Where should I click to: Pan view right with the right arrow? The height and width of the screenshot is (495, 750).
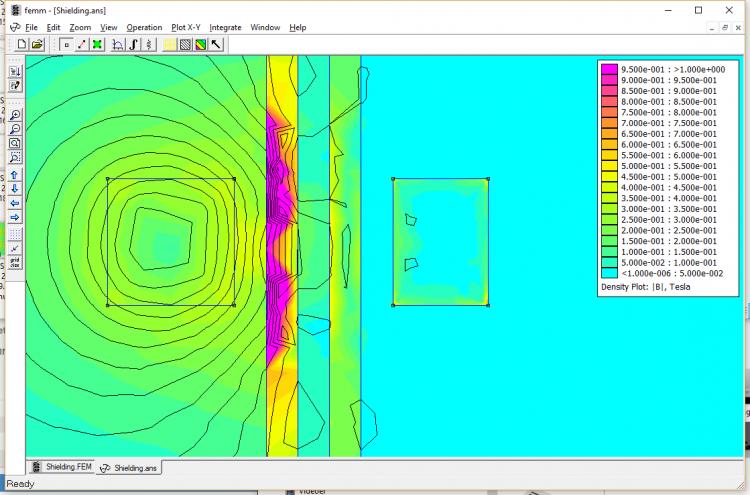tap(15, 217)
